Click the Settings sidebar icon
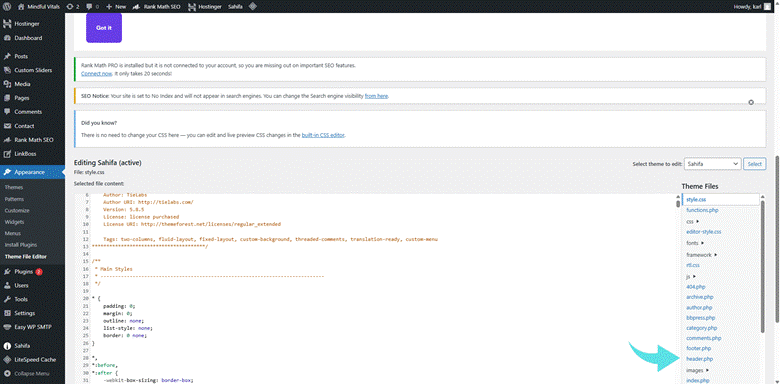780x384 pixels. [7, 313]
